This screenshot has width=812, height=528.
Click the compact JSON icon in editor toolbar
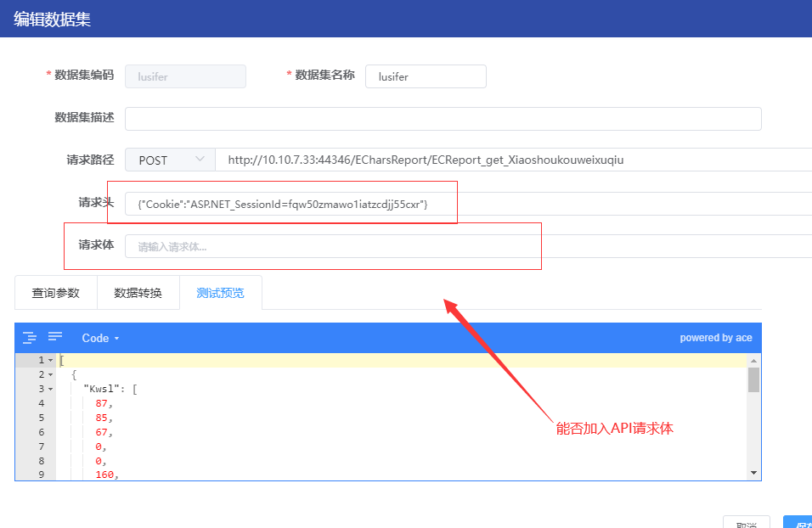coord(55,337)
